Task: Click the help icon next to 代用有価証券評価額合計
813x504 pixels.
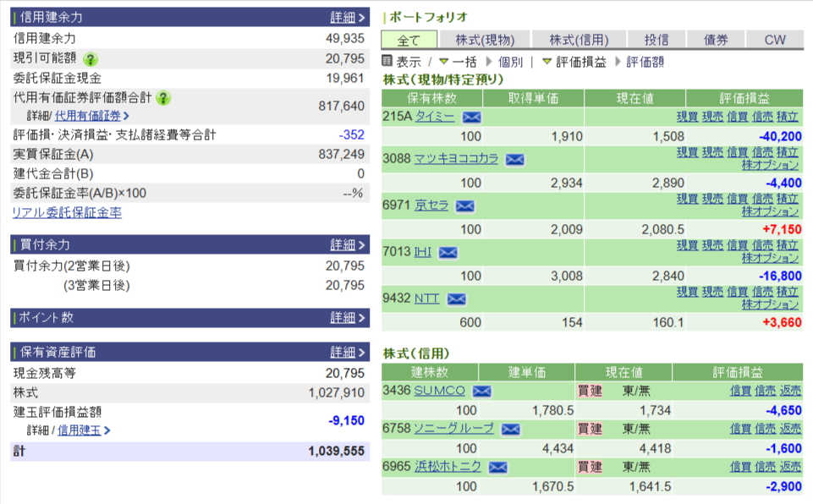Action: (164, 98)
